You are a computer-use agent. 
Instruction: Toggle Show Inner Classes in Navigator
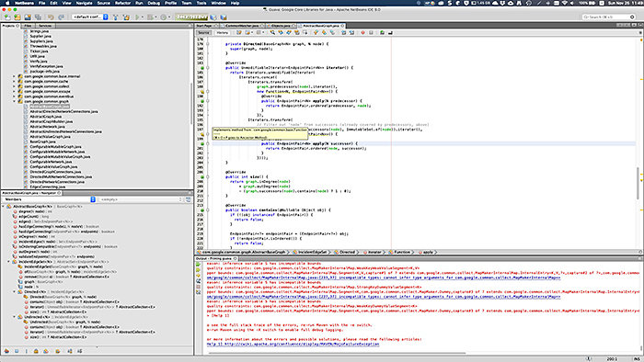click(x=46, y=351)
